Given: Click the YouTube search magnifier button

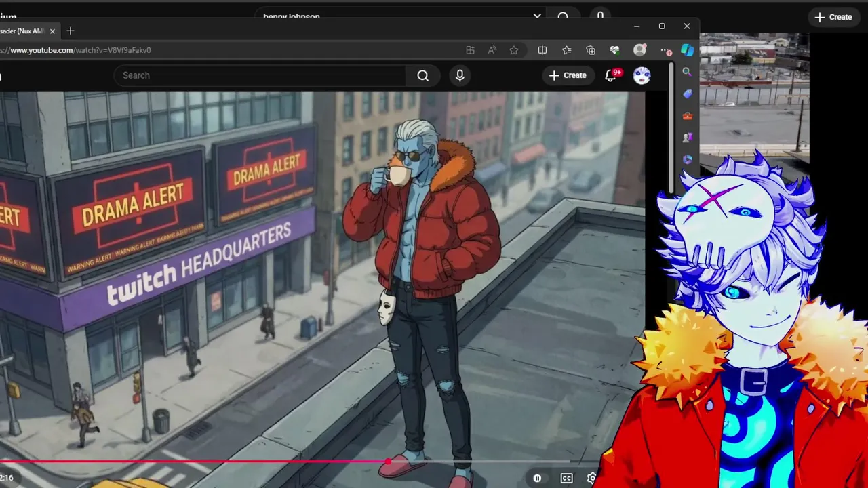Looking at the screenshot, I should 423,75.
